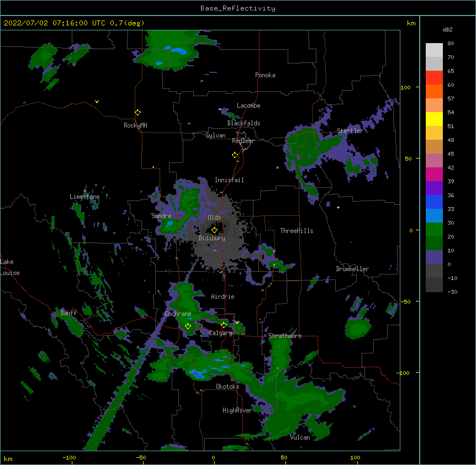Screen dimensions: 476x465
Task: Click the Sylvan map label
Action: pos(215,135)
